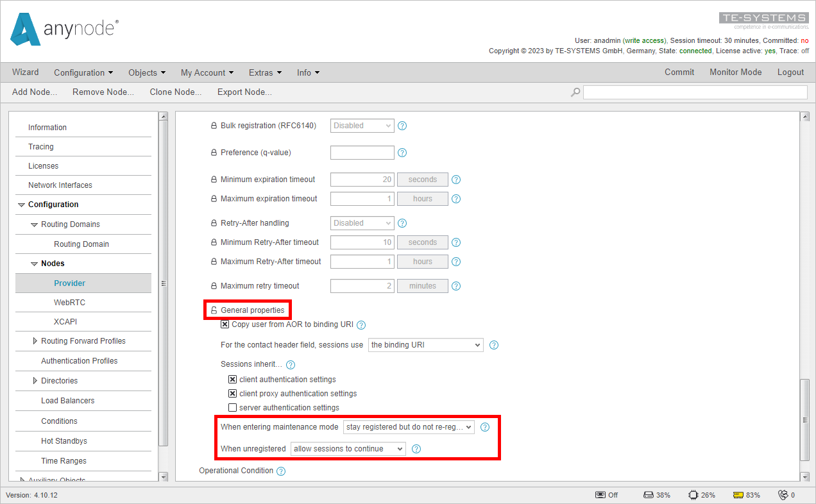Click the Commit button
The width and height of the screenshot is (816, 504).
pyautogui.click(x=679, y=72)
